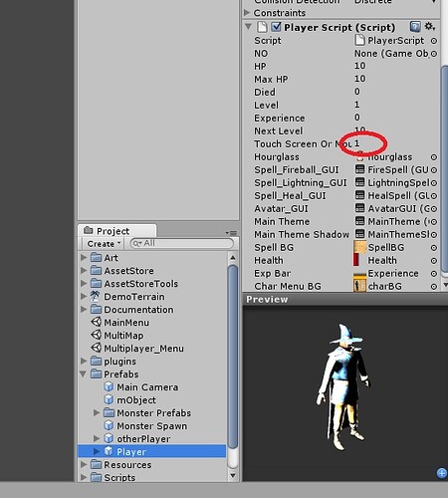Click object picker for Hourglass field
Viewport: 448px width, 498px height.
(x=434, y=157)
